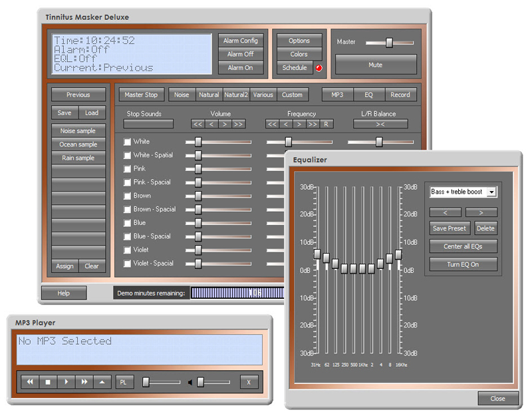
Task: Click the No MP3 Selected display
Action: click(140, 350)
